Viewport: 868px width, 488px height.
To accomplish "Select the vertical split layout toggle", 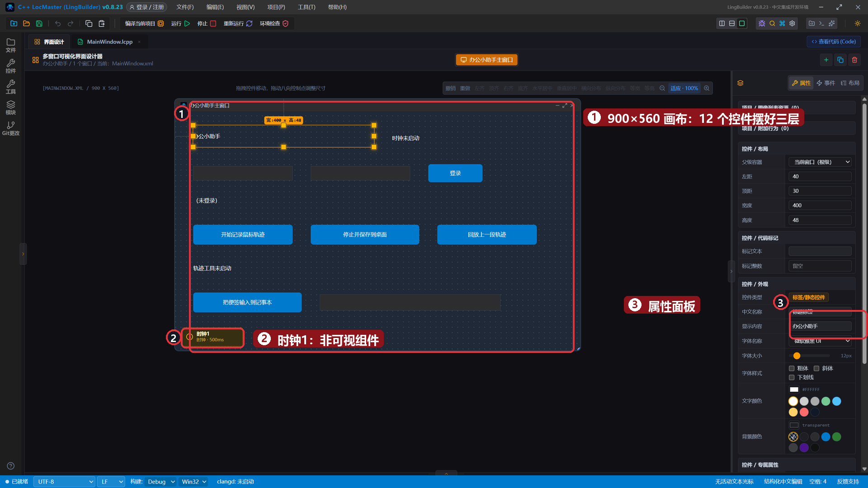I will click(x=722, y=23).
